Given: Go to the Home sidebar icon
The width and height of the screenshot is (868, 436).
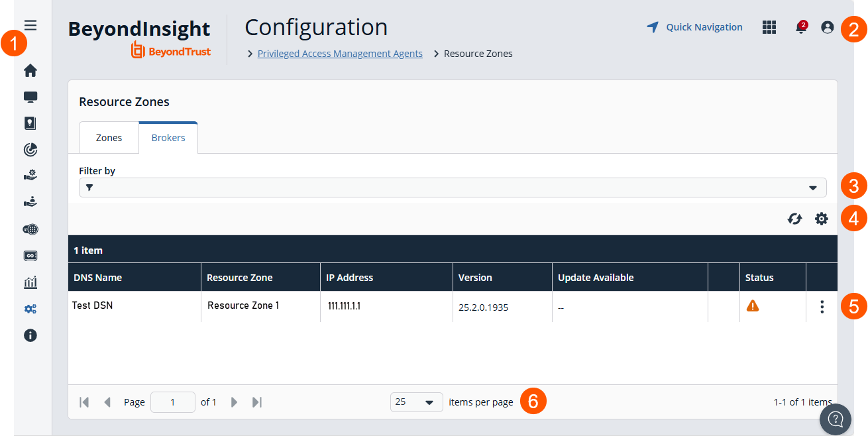Looking at the screenshot, I should click(30, 70).
